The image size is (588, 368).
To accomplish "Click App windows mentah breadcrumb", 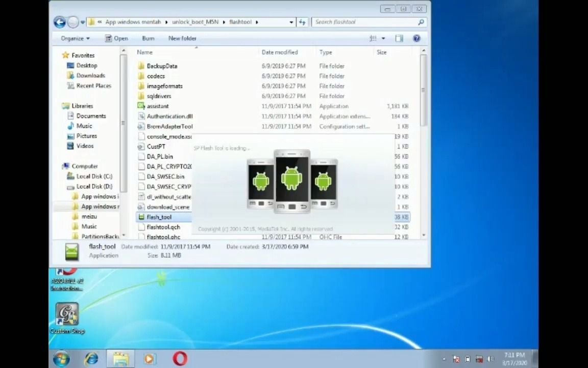I will click(133, 22).
